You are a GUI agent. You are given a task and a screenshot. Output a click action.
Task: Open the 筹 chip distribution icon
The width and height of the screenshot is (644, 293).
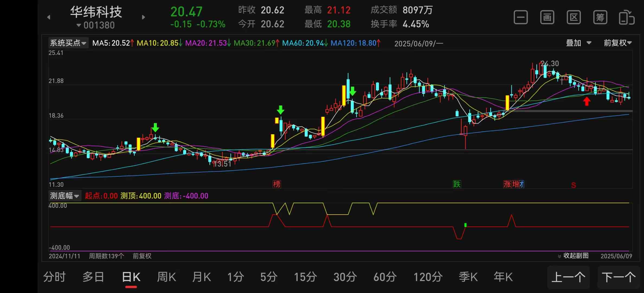pyautogui.click(x=600, y=18)
